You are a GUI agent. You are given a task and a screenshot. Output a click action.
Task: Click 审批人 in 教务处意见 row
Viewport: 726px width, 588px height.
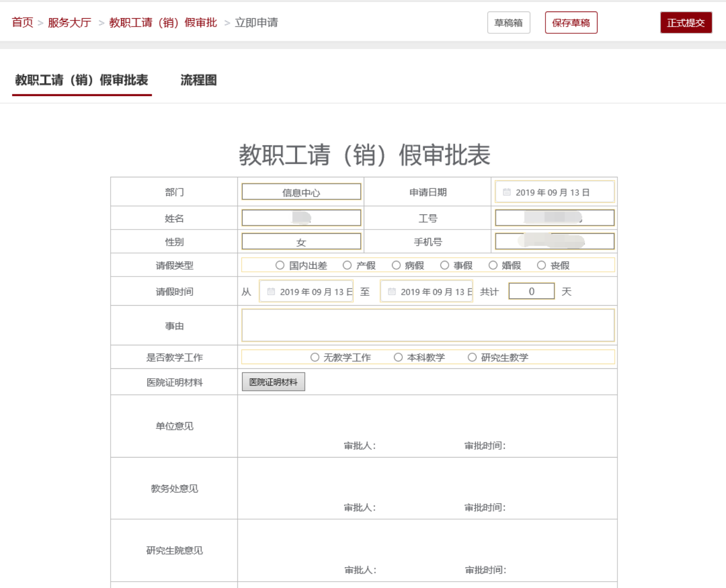tap(360, 507)
